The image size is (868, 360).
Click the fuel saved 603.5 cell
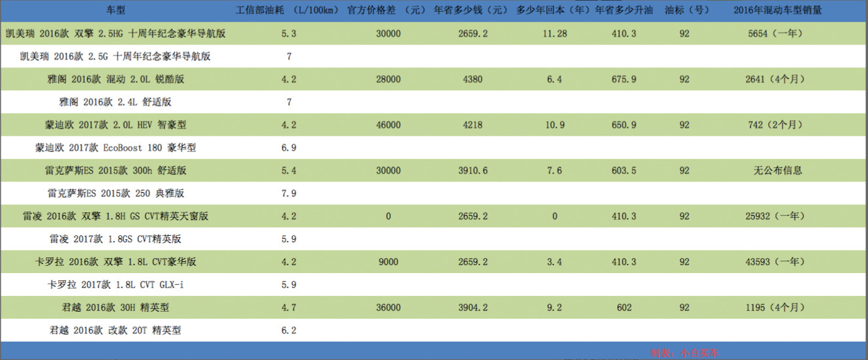pos(625,171)
